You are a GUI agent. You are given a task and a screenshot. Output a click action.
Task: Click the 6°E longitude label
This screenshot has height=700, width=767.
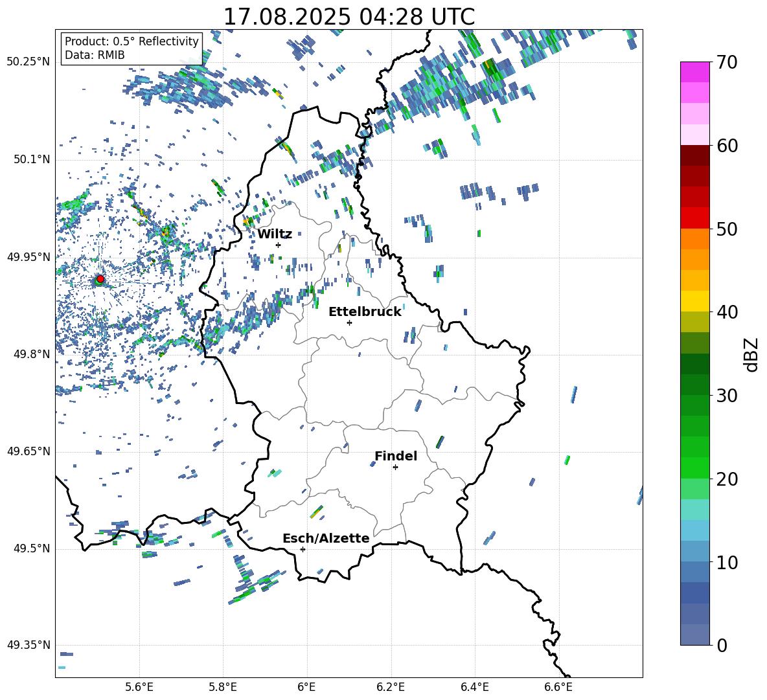pyautogui.click(x=306, y=687)
